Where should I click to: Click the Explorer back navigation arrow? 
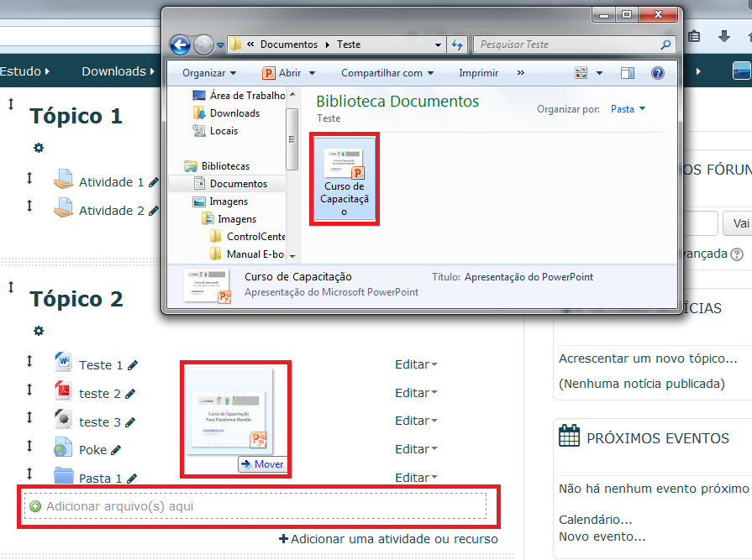[x=180, y=44]
